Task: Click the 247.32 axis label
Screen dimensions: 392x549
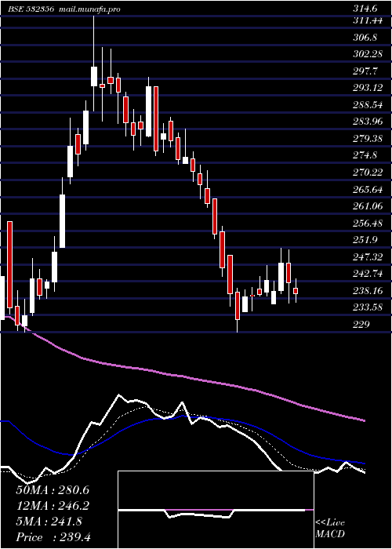Action: click(x=368, y=257)
